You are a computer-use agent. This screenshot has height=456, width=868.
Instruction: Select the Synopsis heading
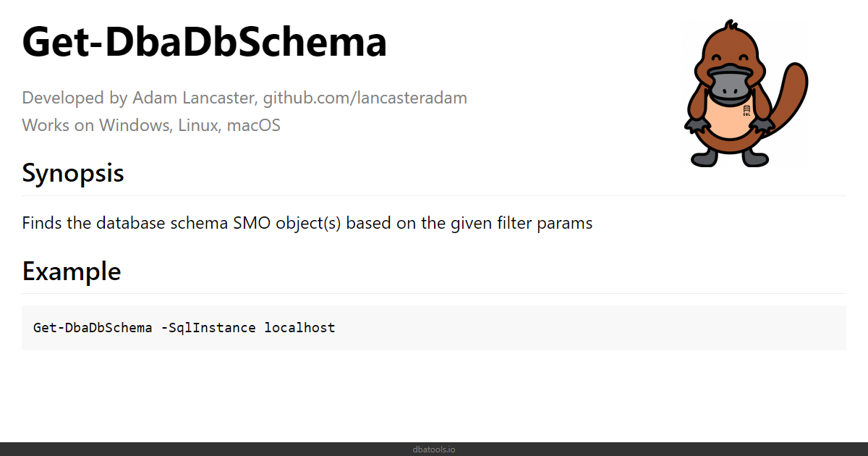click(73, 173)
